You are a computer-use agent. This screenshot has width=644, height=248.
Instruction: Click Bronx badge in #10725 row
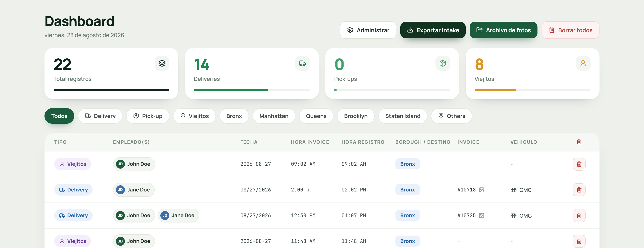(x=407, y=216)
